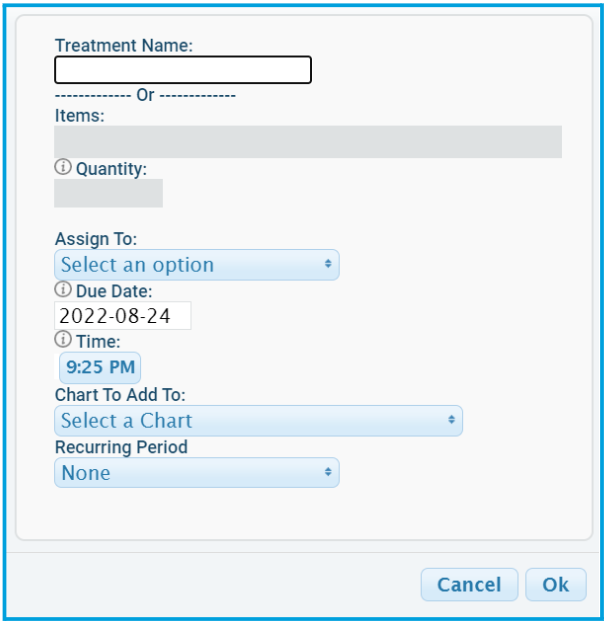The width and height of the screenshot is (608, 624).
Task: Open the 9:25 PM time picker
Action: click(x=100, y=367)
